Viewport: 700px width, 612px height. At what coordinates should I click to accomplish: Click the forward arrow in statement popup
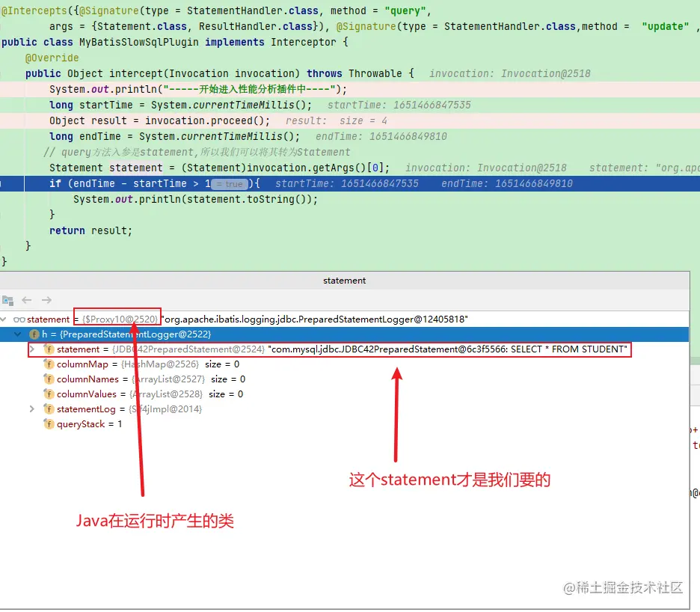(x=46, y=300)
